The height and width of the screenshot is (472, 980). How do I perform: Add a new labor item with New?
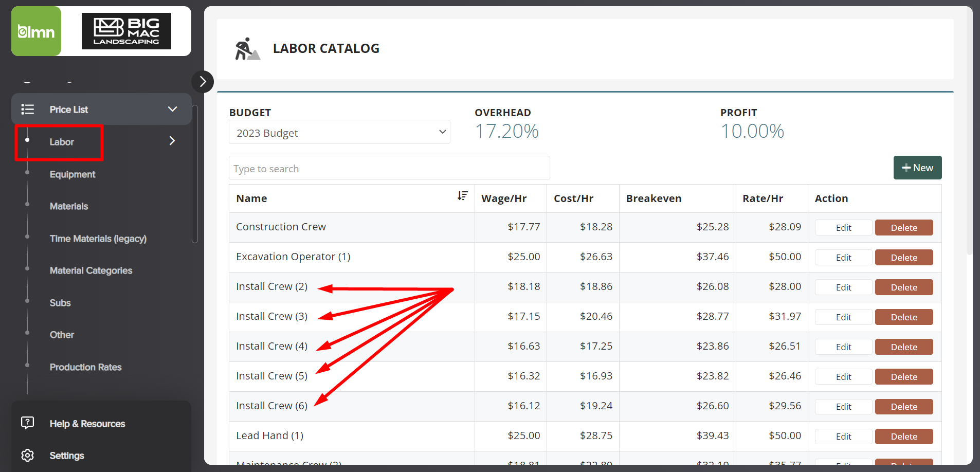tap(917, 168)
